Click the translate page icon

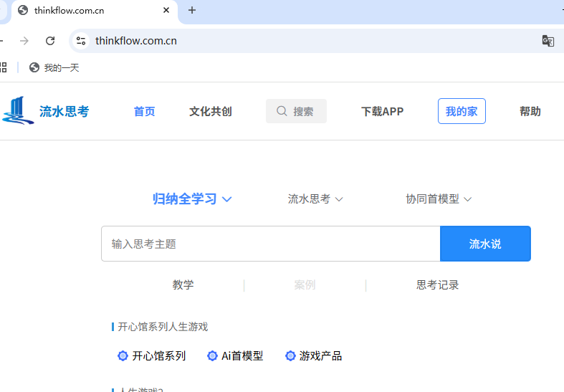tap(548, 41)
